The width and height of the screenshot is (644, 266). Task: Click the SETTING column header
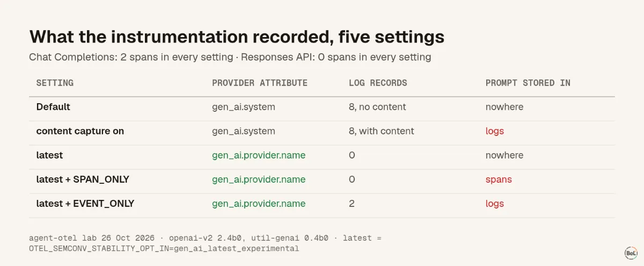coord(55,83)
